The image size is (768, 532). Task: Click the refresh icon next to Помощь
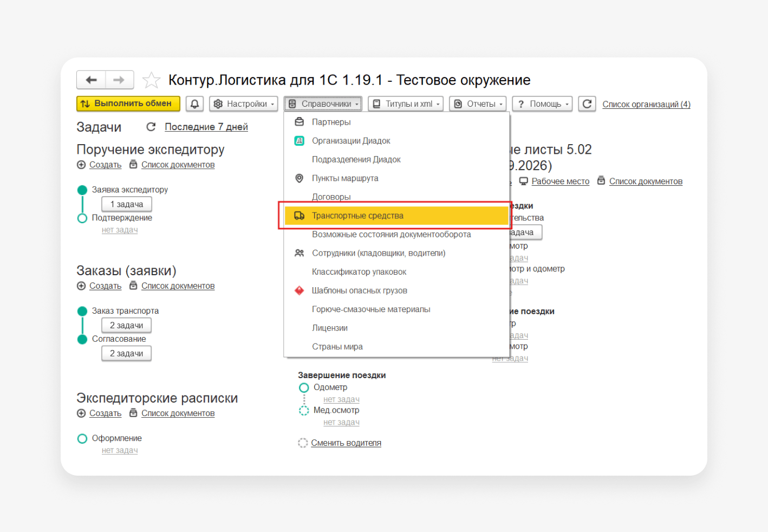click(587, 104)
